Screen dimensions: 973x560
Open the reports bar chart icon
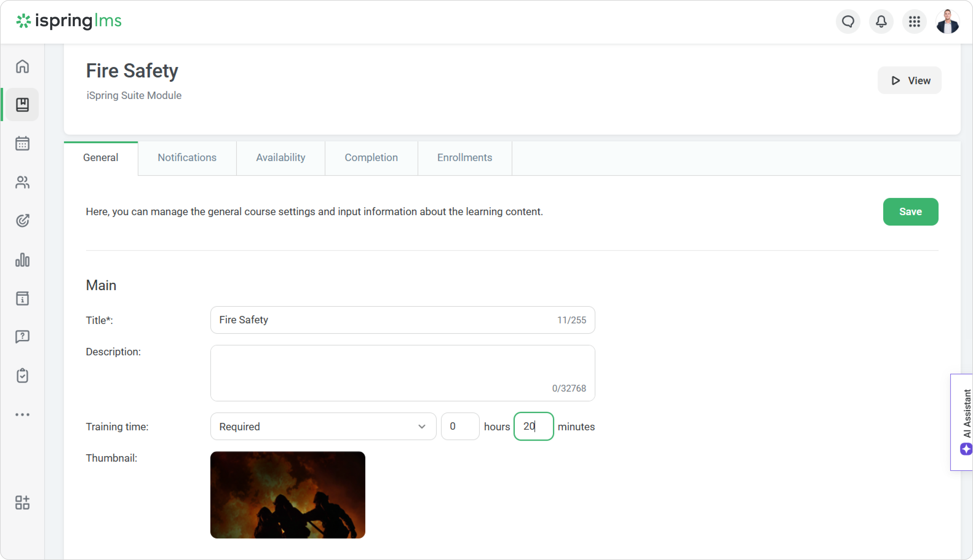22,260
